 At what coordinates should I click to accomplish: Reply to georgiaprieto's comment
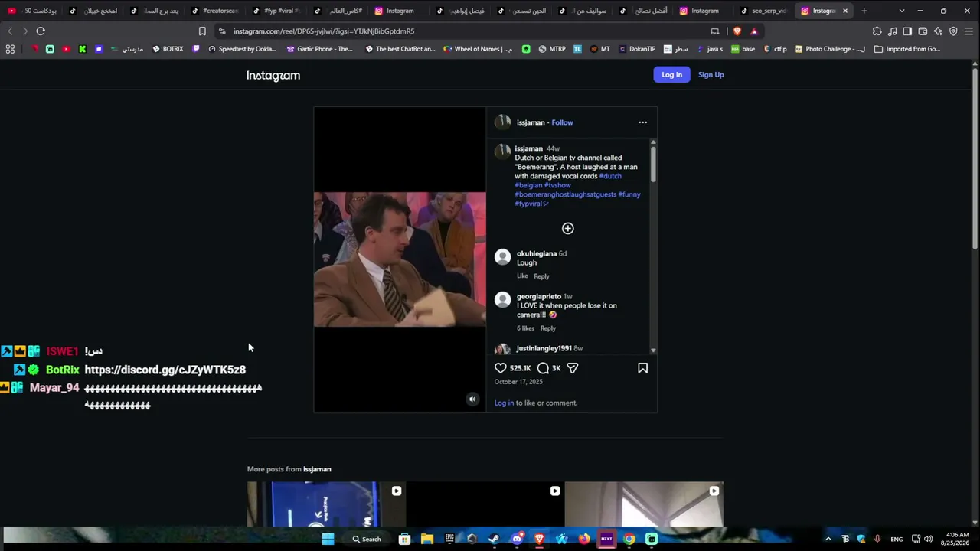547,328
